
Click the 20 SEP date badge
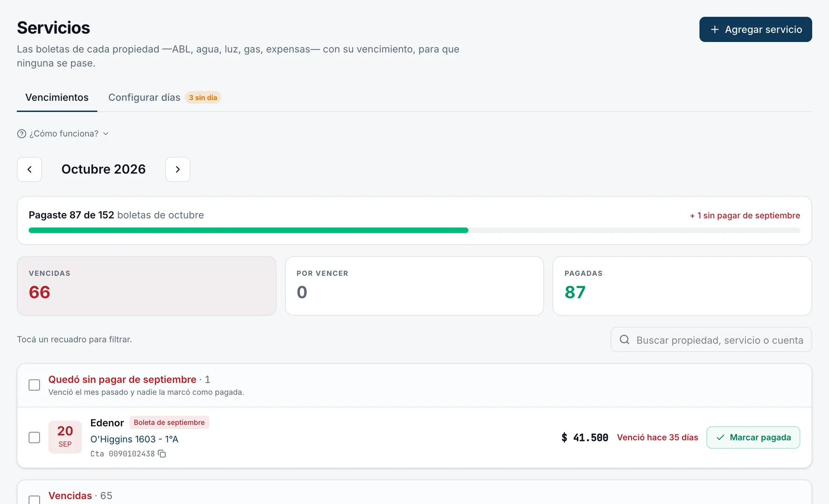(x=65, y=437)
